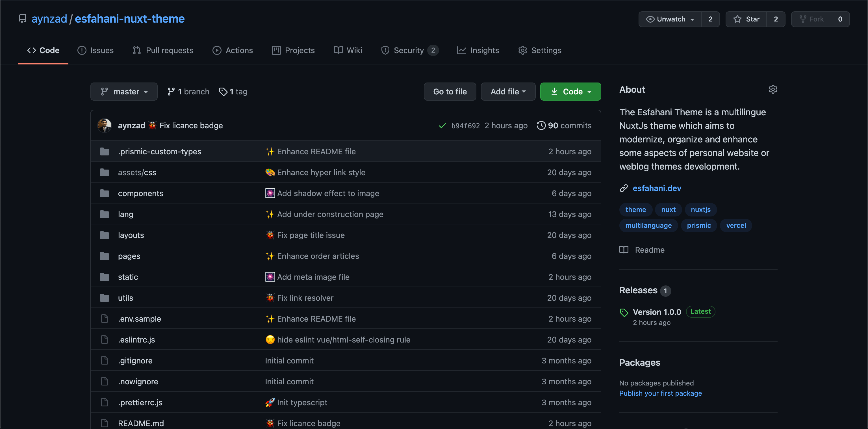Click the prismic topic tag
This screenshot has width=868, height=429.
[x=699, y=226]
